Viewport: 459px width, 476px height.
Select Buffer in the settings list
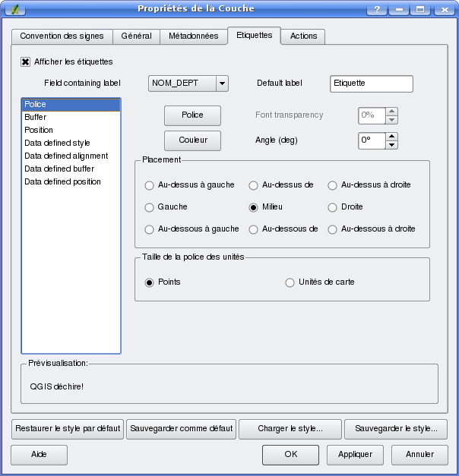36,118
